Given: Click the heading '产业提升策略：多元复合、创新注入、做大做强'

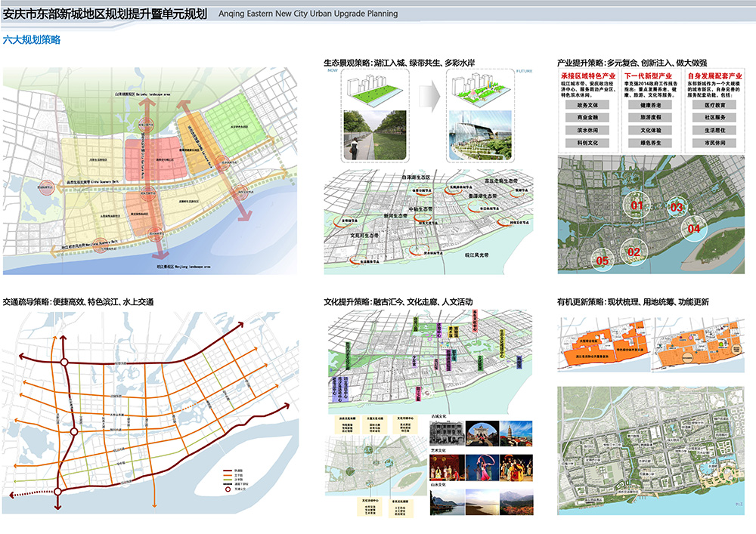Looking at the screenshot, I should pyautogui.click(x=632, y=63).
